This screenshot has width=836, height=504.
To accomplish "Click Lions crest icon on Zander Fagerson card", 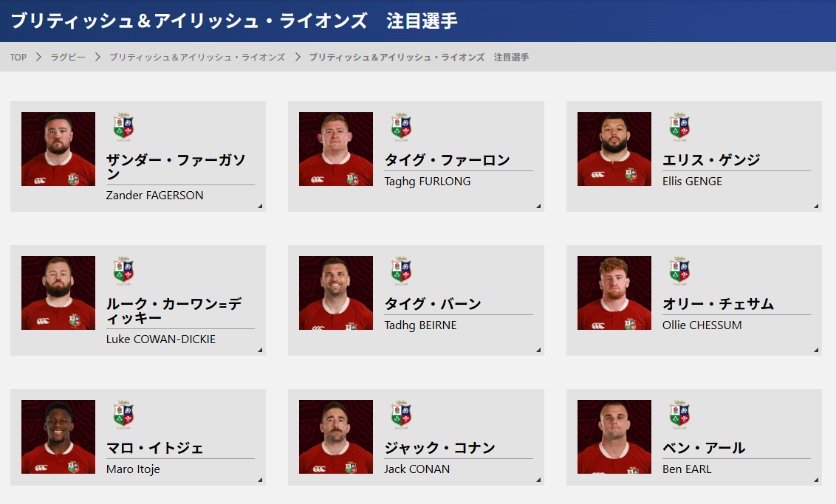I will pos(123,127).
